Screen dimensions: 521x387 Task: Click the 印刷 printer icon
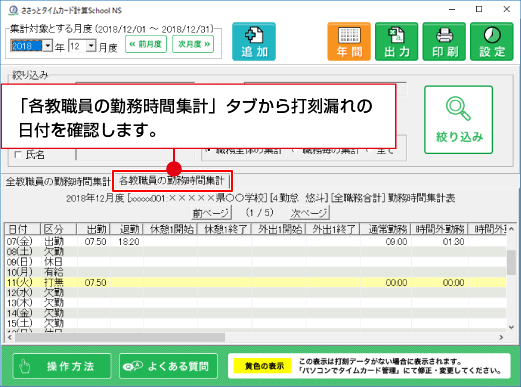coord(444,42)
